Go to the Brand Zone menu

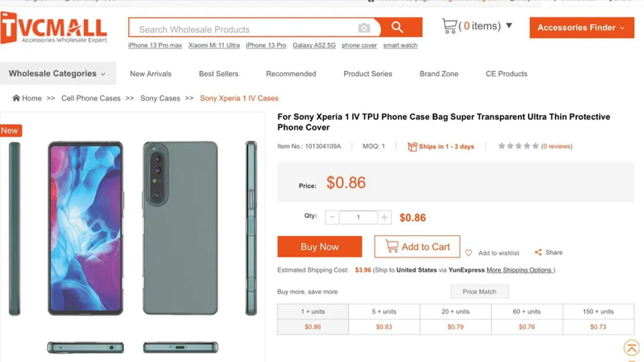(x=439, y=74)
